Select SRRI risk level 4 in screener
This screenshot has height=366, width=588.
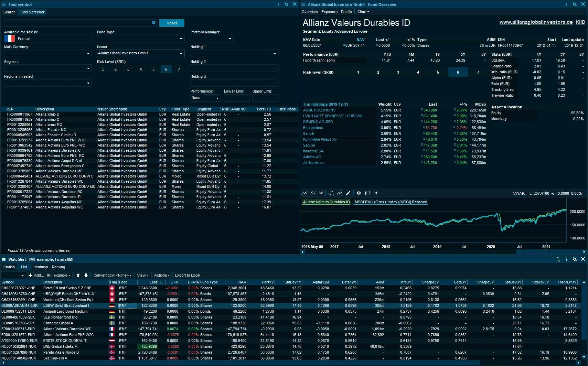[x=141, y=69]
